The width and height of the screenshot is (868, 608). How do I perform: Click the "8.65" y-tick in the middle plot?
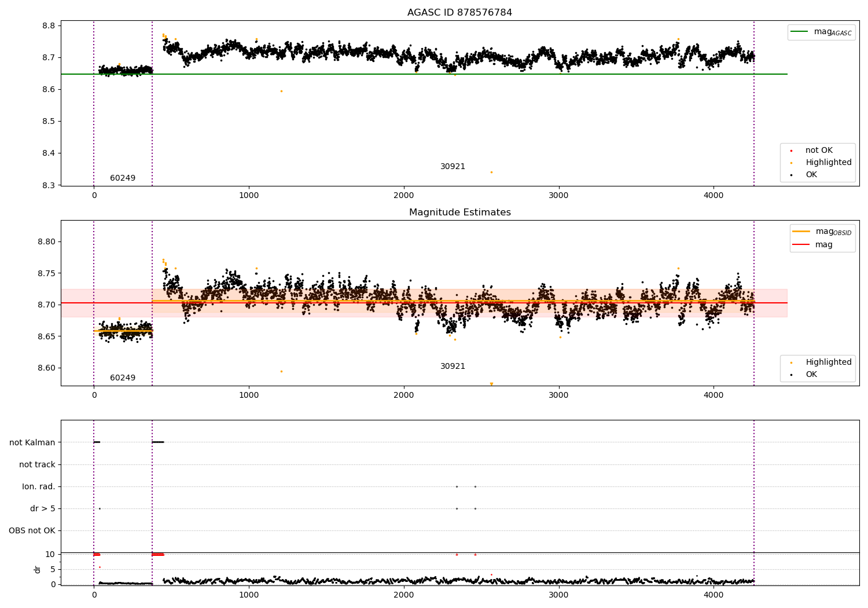tap(47, 336)
